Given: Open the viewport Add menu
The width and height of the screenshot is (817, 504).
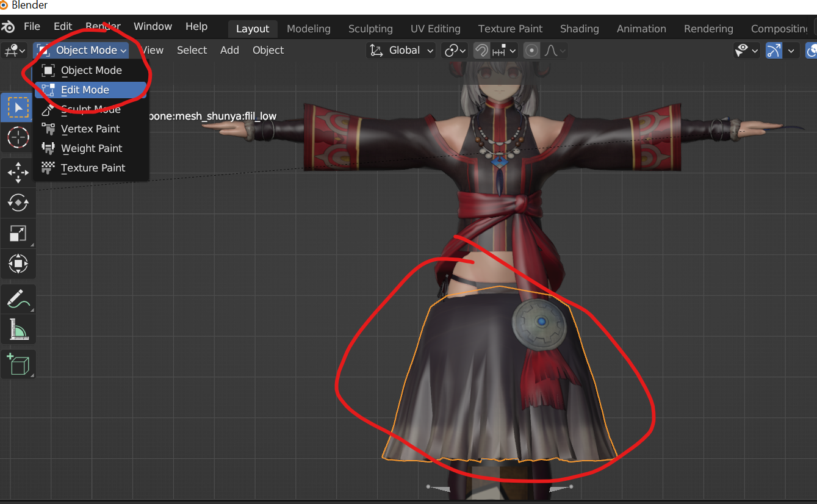Looking at the screenshot, I should 229,51.
